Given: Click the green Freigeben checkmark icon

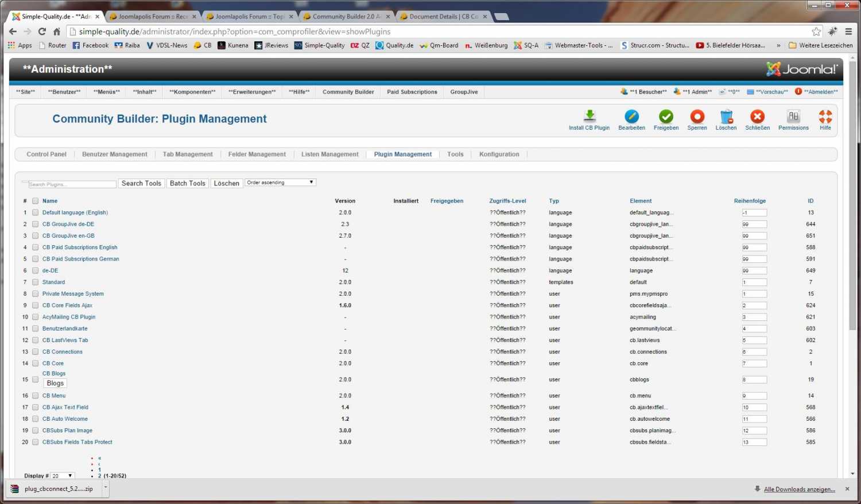Looking at the screenshot, I should (666, 116).
